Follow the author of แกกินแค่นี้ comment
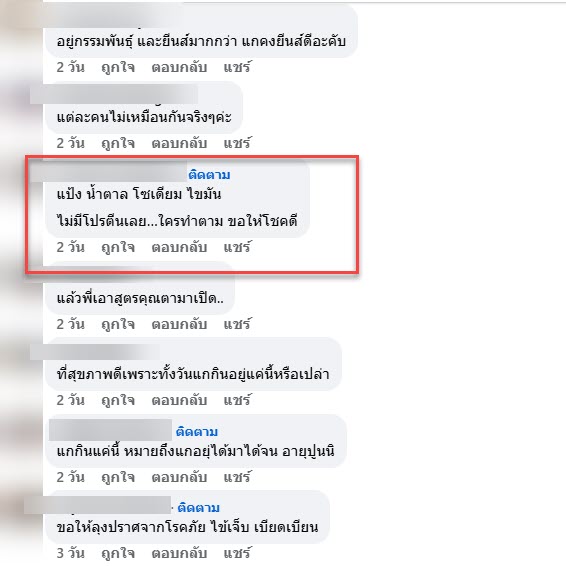Screen dimensions: 566x566 pos(197,432)
